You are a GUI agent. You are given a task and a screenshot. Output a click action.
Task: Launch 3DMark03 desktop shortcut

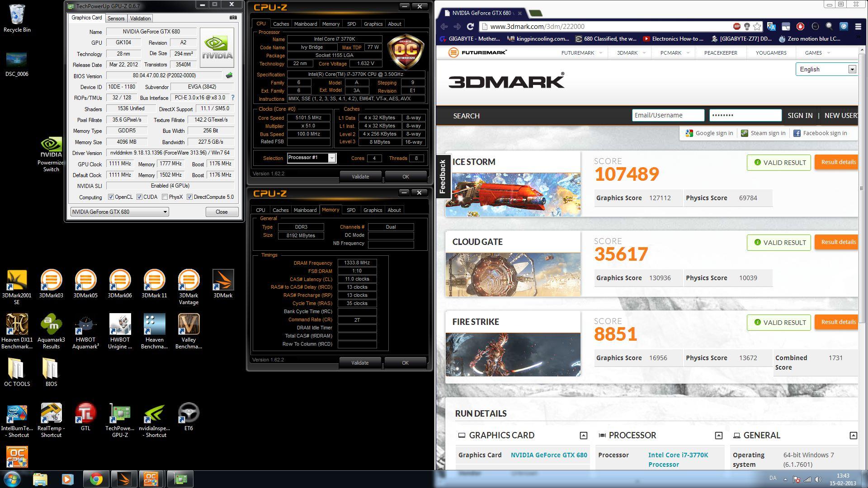(x=51, y=284)
